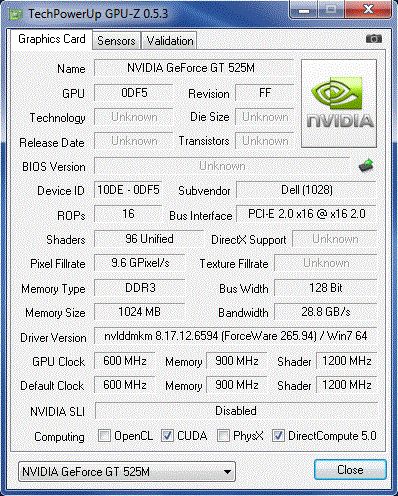Click the Bus Width 128 Bit field
398x496 pixels.
[326, 288]
